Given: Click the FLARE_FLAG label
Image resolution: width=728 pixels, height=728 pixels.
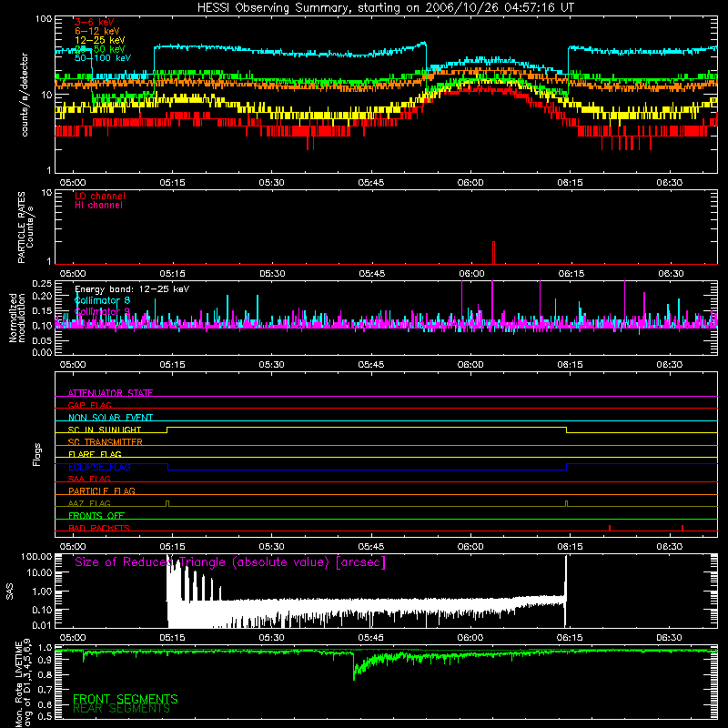Looking at the screenshot, I should coord(95,454).
